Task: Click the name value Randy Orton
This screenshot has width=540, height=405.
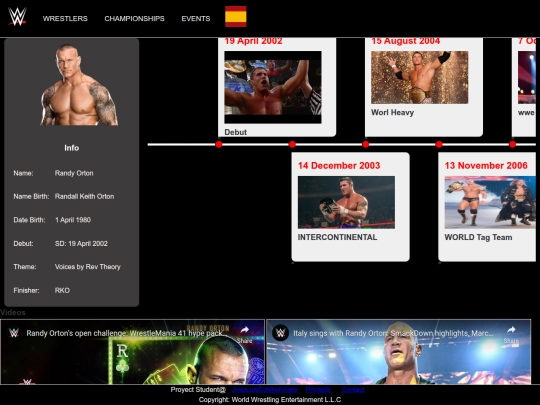Action: click(x=74, y=173)
